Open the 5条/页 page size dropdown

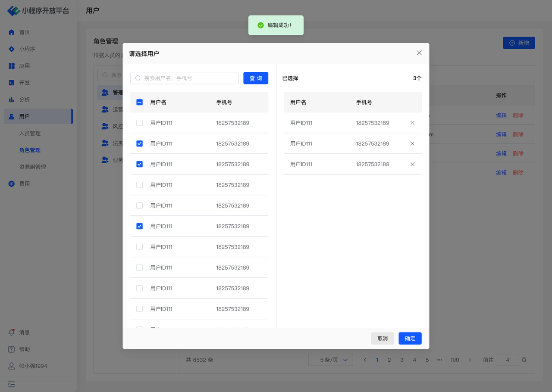click(x=330, y=360)
